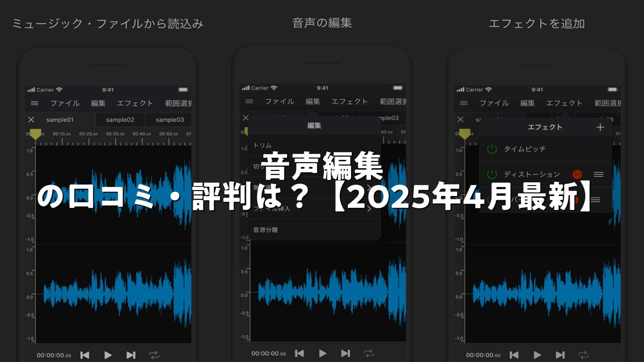Open エフェクト menu in the 音声の編集 phone
Image resolution: width=644 pixels, height=362 pixels.
(350, 101)
